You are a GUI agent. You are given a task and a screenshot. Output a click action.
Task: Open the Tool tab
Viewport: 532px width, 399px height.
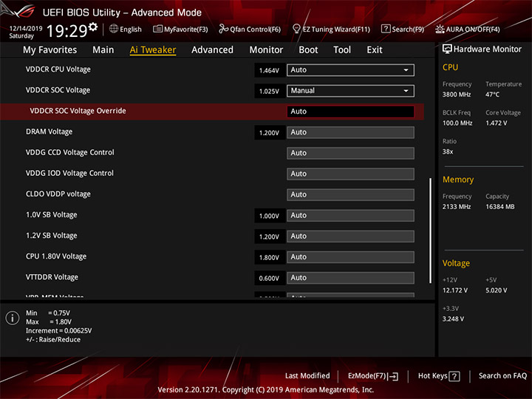click(x=342, y=50)
